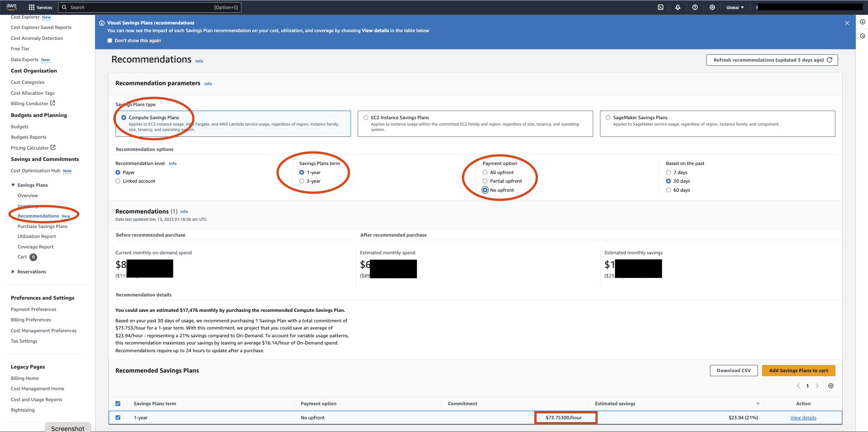Screen dimensions: 868x432
Task: Open Cost Anomaly Detection from sidebar
Action: (37, 38)
